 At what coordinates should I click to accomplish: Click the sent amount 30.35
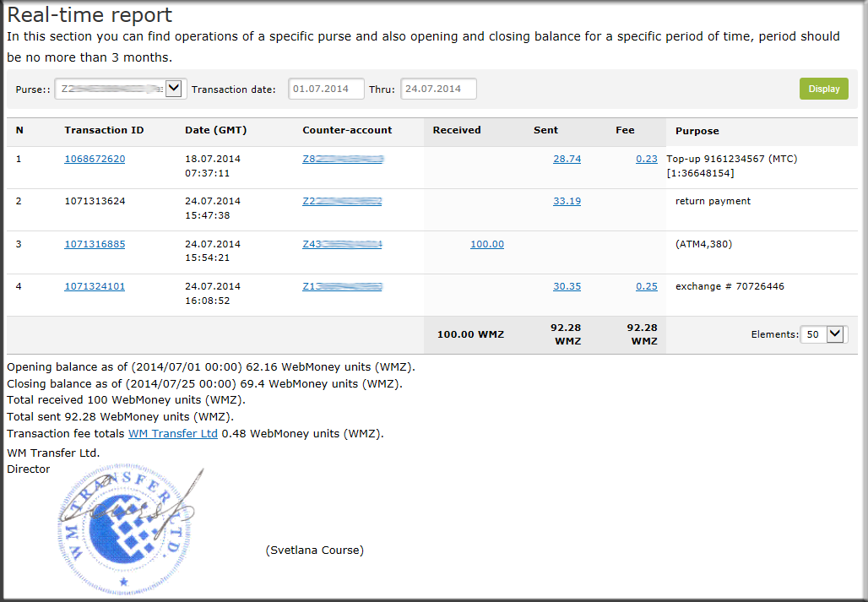click(567, 286)
